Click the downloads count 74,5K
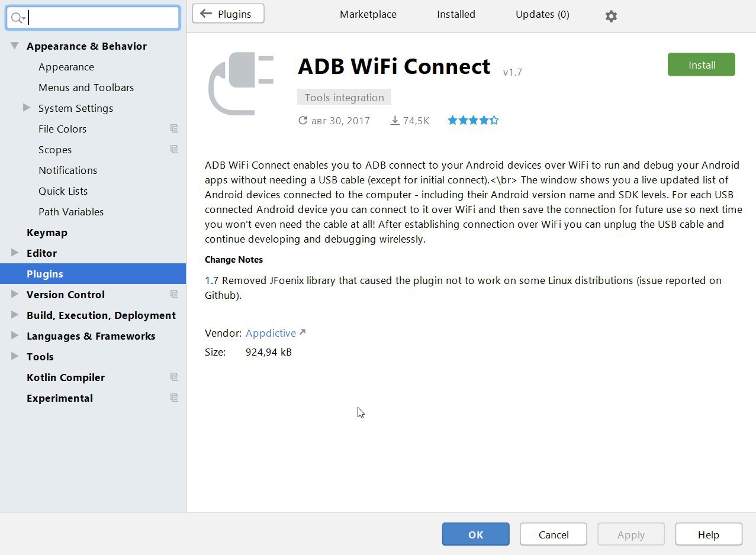 point(410,121)
